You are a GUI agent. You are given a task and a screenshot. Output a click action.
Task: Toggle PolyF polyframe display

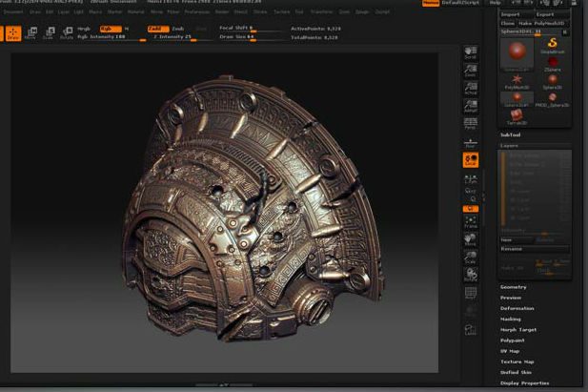pos(471,294)
